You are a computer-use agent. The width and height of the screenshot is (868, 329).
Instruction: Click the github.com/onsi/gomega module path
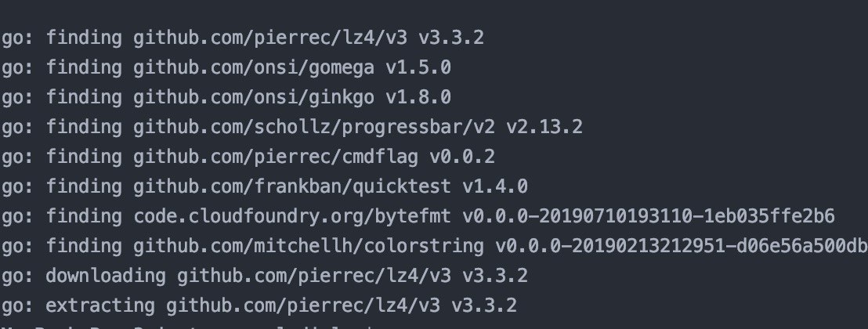click(x=253, y=67)
